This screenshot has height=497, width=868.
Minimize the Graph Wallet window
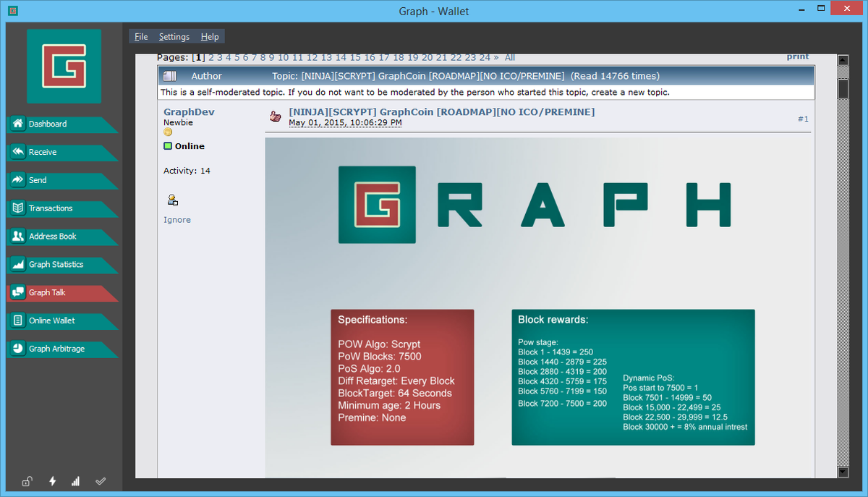pyautogui.click(x=801, y=10)
